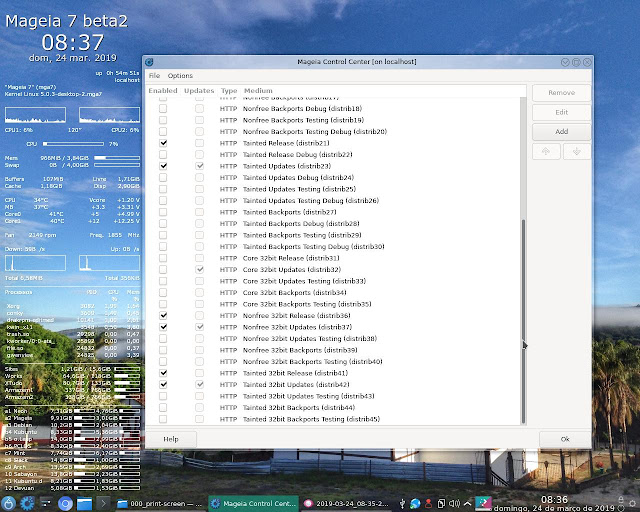Screen dimensions: 640x512
Task: Select row Nonfree 32bit Backports (distrib39)
Action: coord(333,350)
